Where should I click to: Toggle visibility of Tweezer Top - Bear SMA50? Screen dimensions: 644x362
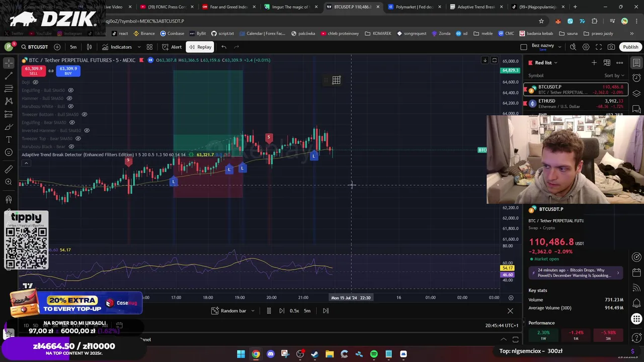(x=77, y=138)
